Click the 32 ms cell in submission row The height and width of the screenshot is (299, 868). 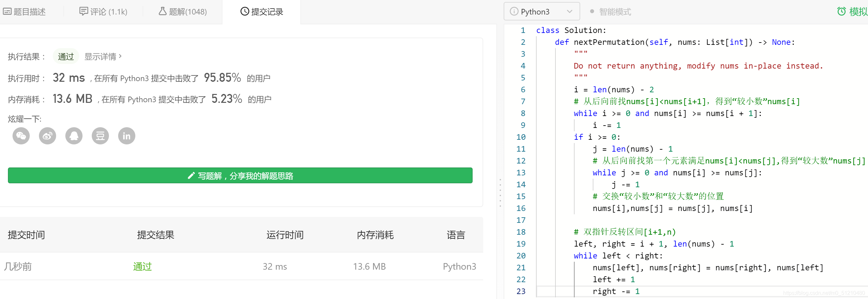[275, 266]
